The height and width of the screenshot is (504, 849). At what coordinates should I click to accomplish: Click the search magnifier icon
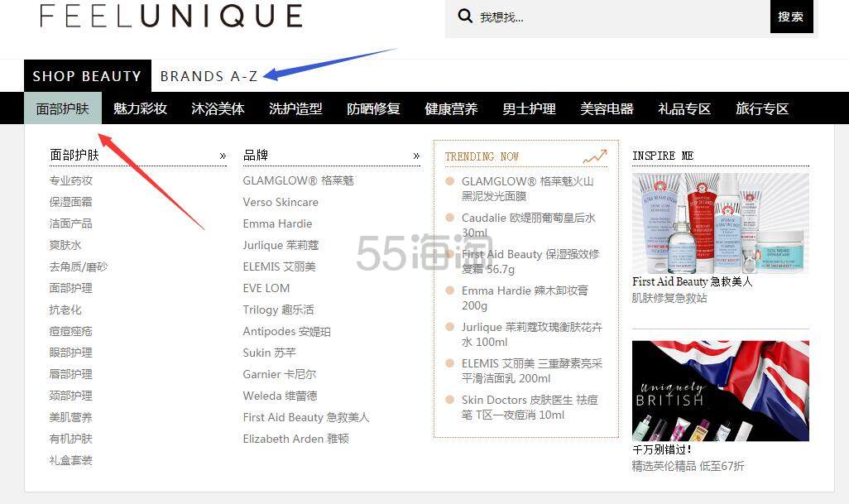point(465,16)
